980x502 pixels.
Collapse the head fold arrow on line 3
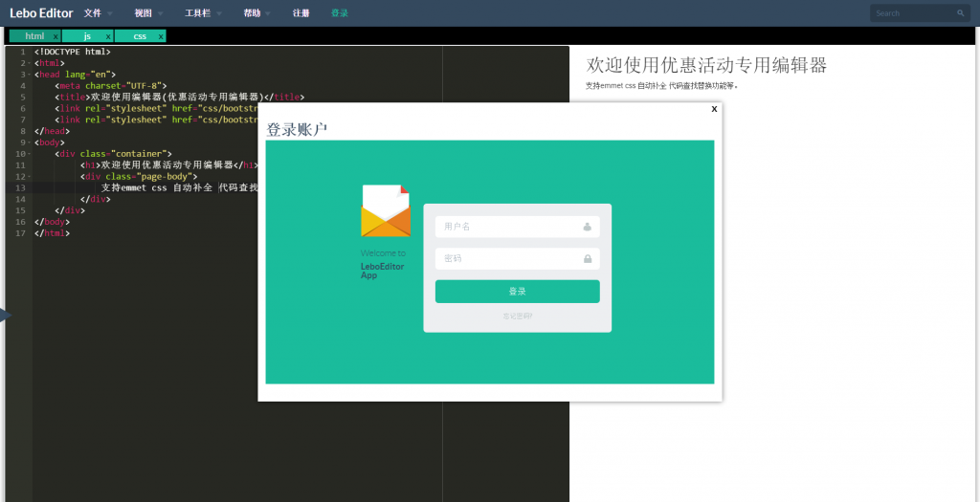pos(30,75)
